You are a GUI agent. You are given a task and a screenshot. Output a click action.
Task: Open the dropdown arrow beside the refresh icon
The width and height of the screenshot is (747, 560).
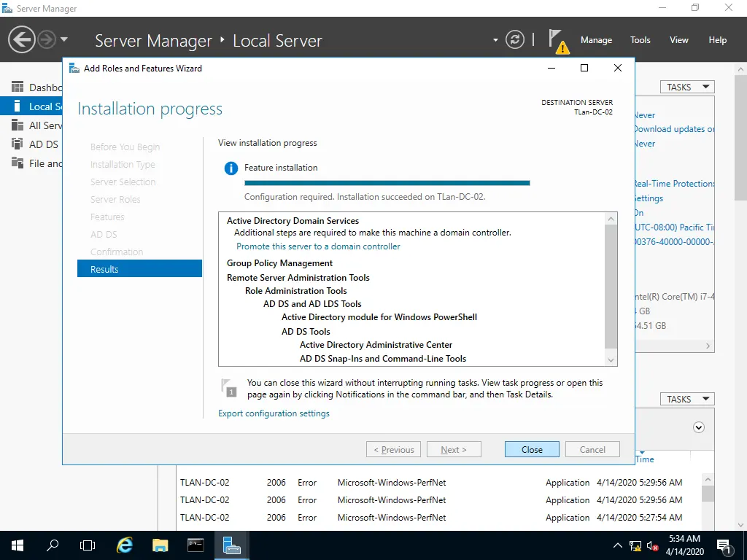tap(495, 40)
